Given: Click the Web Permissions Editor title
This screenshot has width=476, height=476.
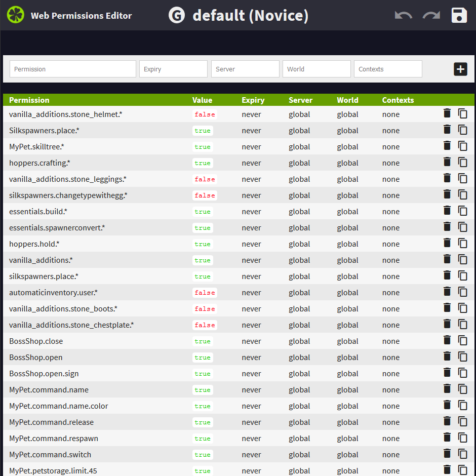Looking at the screenshot, I should [x=82, y=16].
